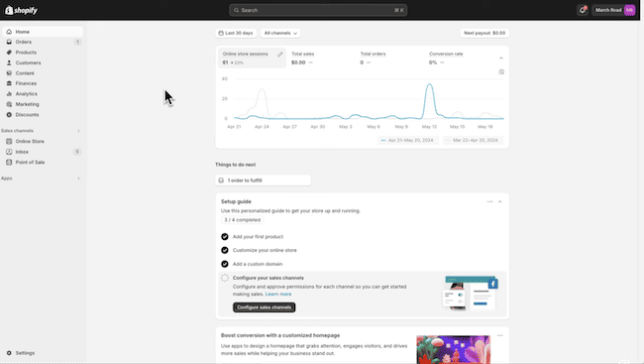
Task: Click the Settings gear icon
Action: [9, 353]
